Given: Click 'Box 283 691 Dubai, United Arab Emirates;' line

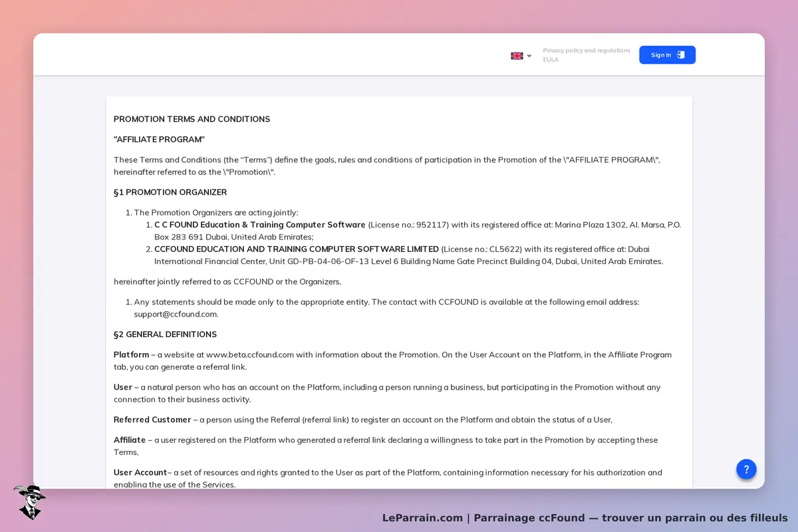Looking at the screenshot, I should pyautogui.click(x=234, y=237).
